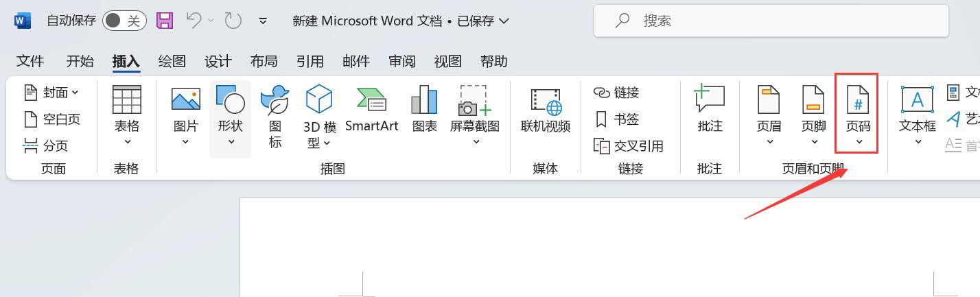
Task: Switch to the 布局 ribbon tab
Action: click(x=264, y=61)
